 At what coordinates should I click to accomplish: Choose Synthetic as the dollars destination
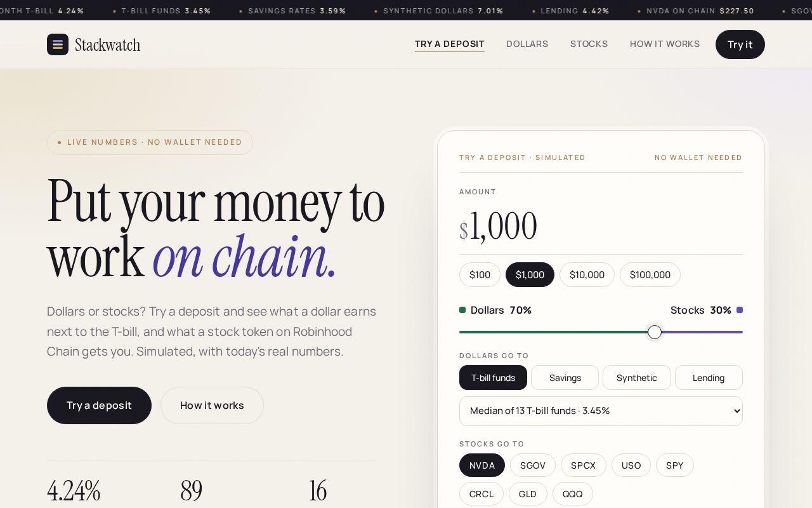click(x=636, y=378)
